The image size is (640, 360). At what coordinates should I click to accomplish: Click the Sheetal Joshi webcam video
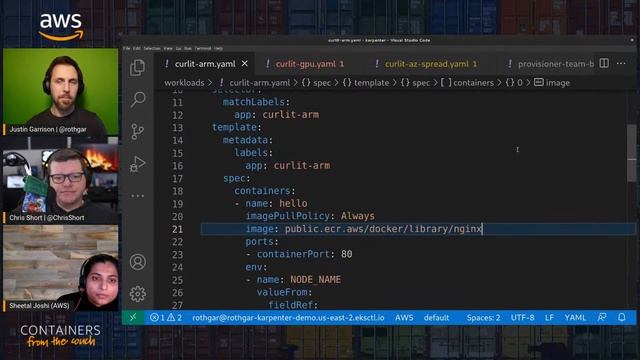tap(60, 268)
